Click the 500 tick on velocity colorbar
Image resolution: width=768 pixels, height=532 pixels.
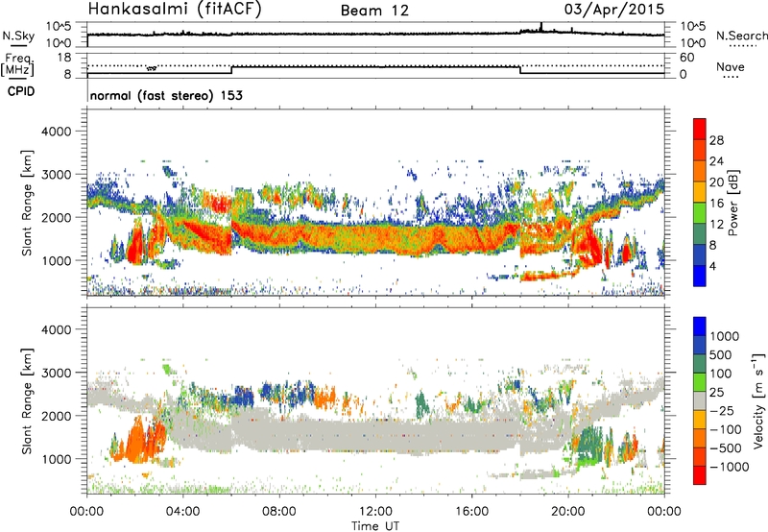(721, 354)
